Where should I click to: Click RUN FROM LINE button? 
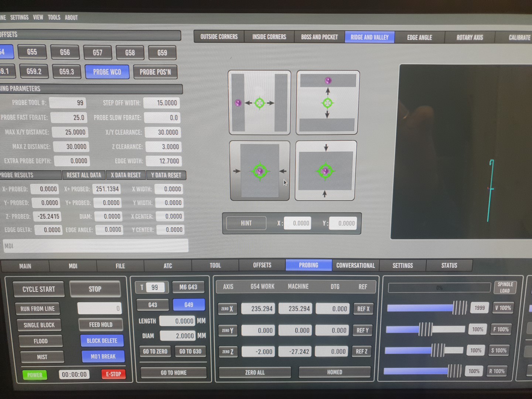37,308
